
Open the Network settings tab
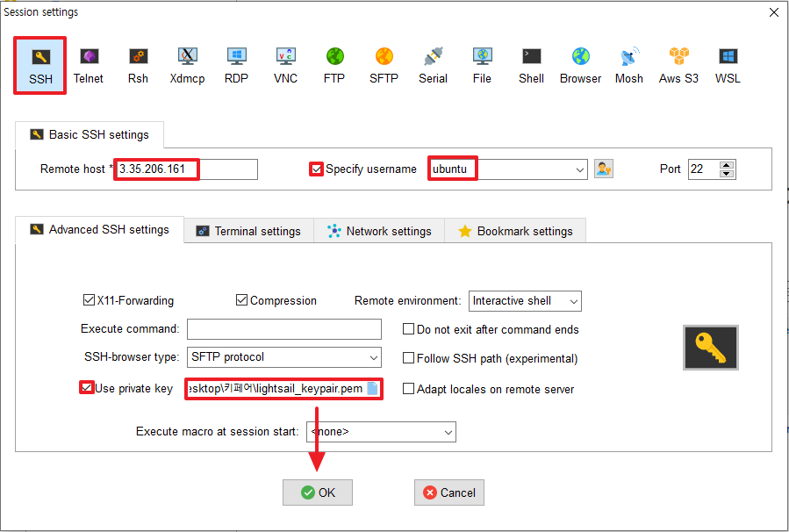click(x=379, y=231)
